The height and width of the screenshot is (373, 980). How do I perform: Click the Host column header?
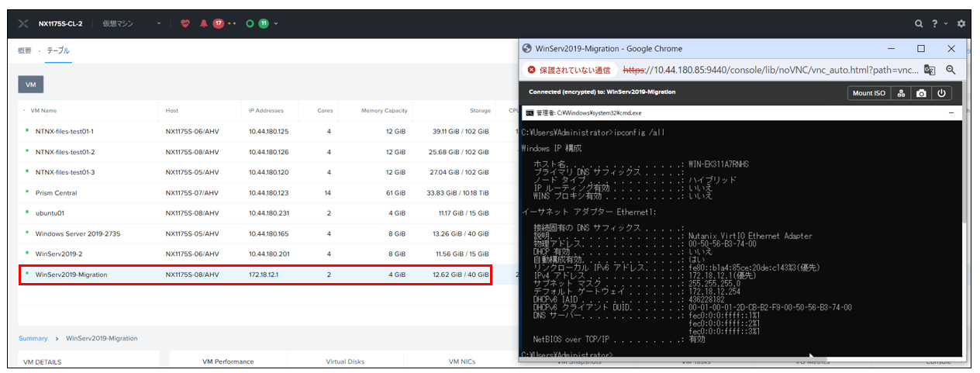pos(172,111)
